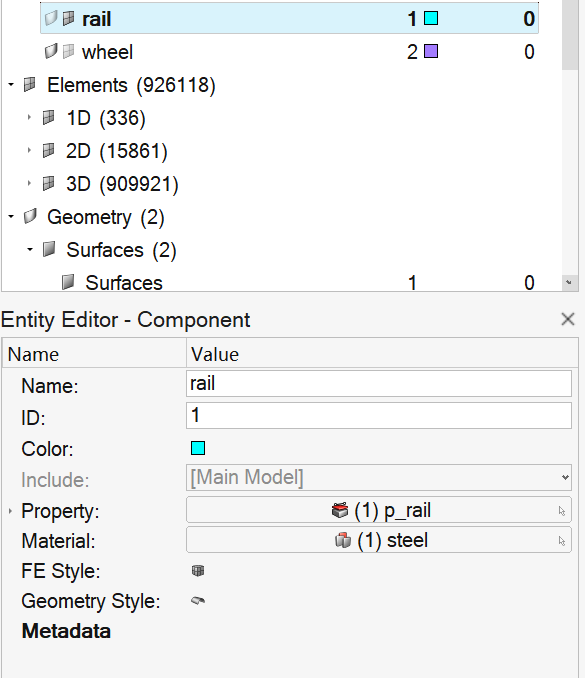Image resolution: width=585 pixels, height=678 pixels.
Task: Toggle geometry visibility icon for wheel component
Action: (x=51, y=51)
